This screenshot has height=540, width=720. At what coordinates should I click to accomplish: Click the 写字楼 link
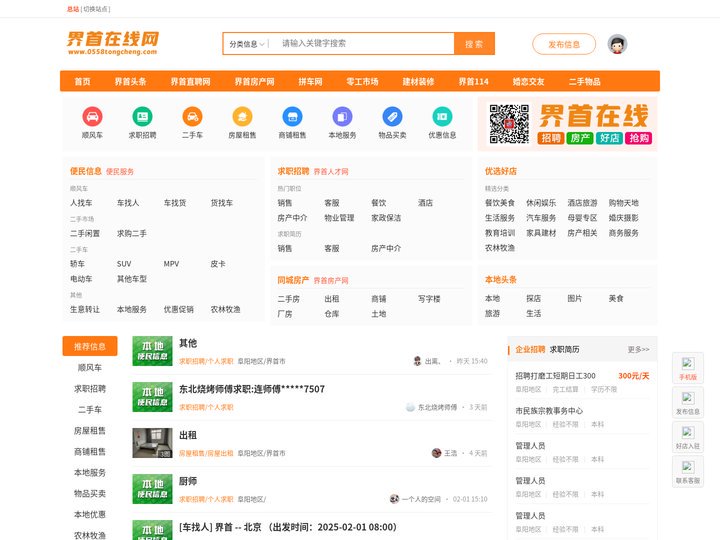point(429,299)
